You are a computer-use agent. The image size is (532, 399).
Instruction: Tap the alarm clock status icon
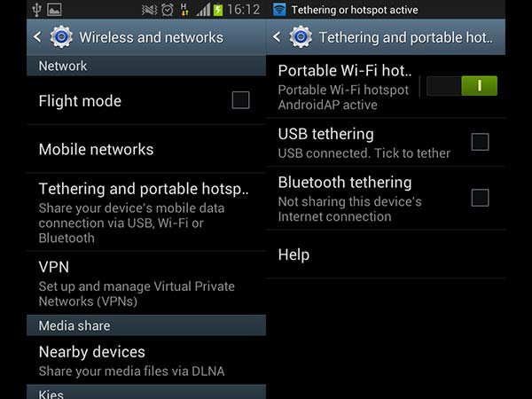[168, 10]
